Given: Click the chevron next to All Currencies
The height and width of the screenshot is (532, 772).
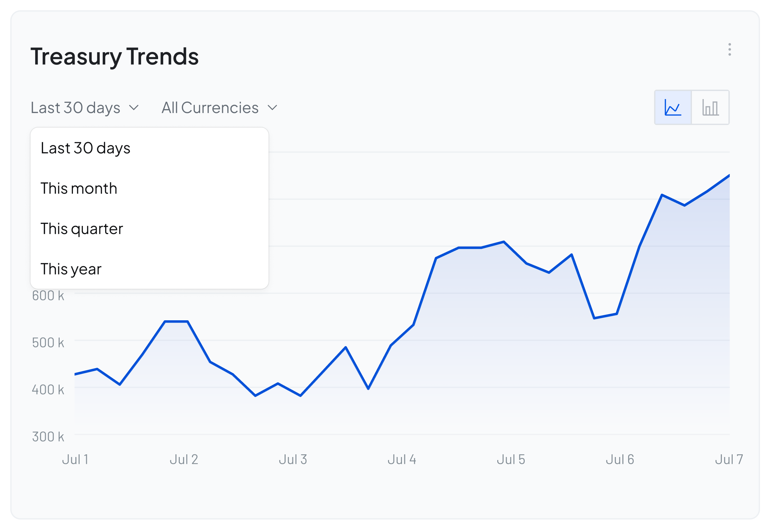Looking at the screenshot, I should [x=272, y=108].
